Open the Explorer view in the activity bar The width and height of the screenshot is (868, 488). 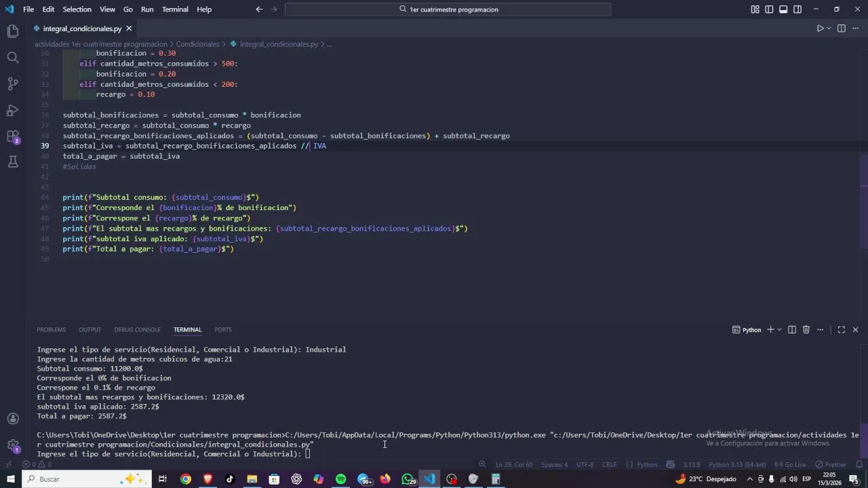pos(13,31)
